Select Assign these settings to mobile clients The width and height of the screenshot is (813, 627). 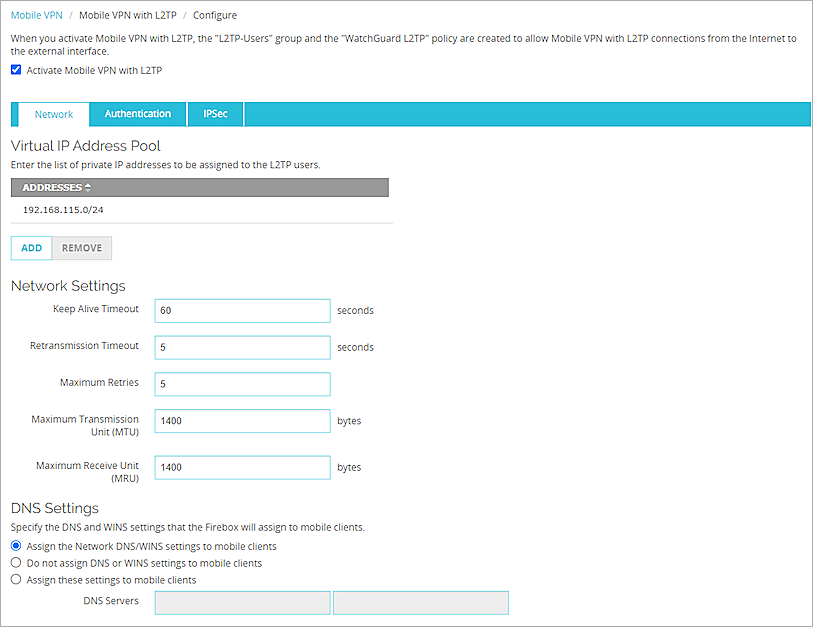pyautogui.click(x=15, y=579)
